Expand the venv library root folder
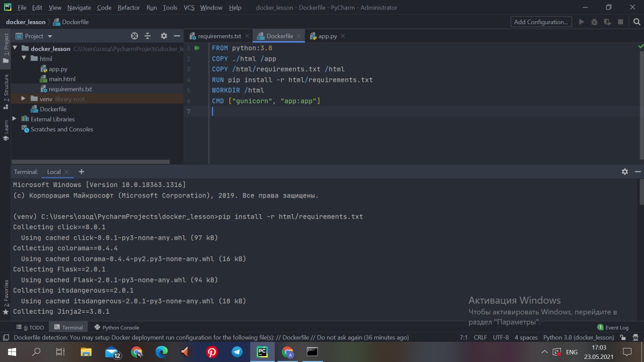Viewport: 644px width, 362px height. [x=24, y=99]
